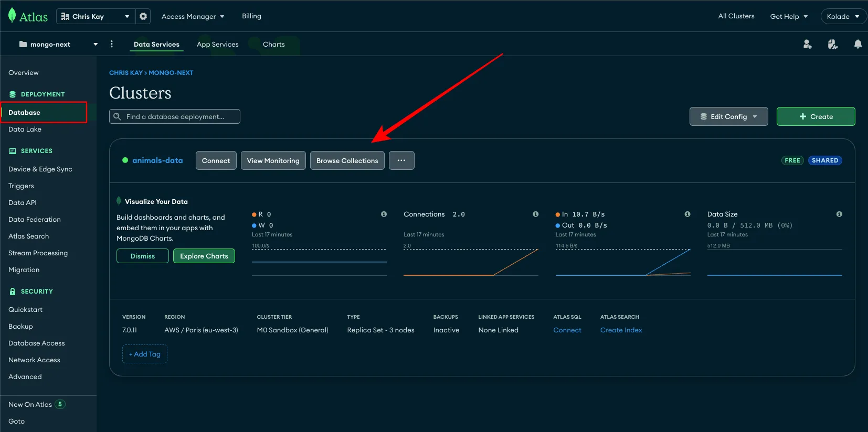Click the Visualize Your Data leaf icon
The width and height of the screenshot is (868, 432).
pos(119,201)
